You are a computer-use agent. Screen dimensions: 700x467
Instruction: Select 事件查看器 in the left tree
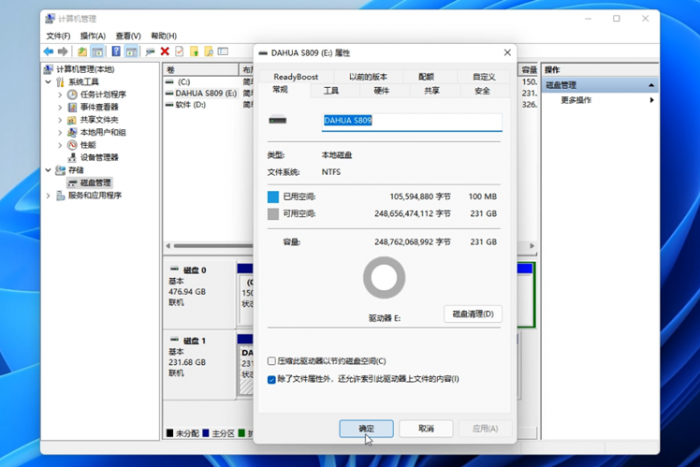[x=98, y=107]
